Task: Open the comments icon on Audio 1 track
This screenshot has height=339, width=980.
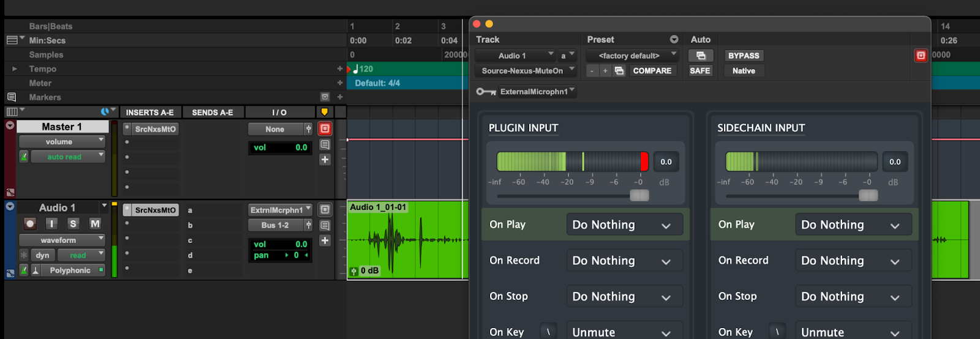Action: coord(325,226)
